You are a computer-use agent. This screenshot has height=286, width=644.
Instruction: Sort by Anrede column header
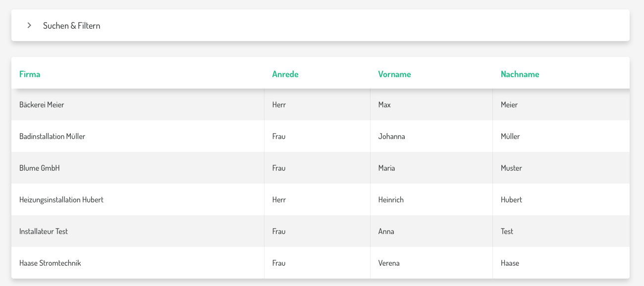click(285, 74)
